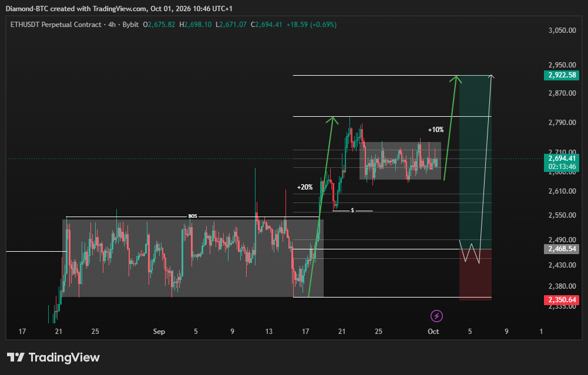This screenshot has height=375, width=588.
Task: Click the 2,430.00 price axis value
Action: pyautogui.click(x=562, y=265)
